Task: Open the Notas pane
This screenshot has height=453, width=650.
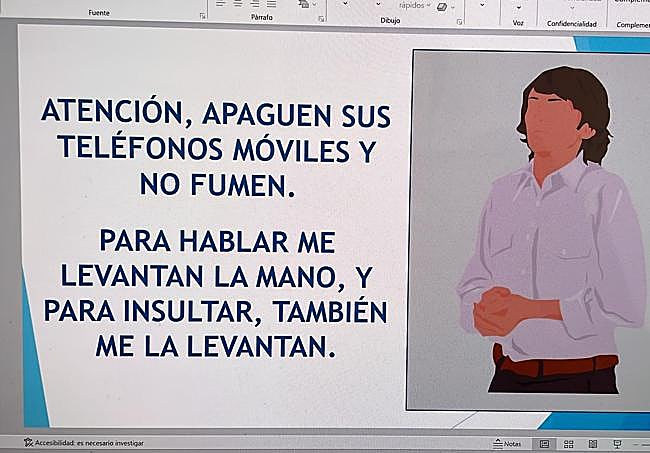Action: [x=507, y=443]
